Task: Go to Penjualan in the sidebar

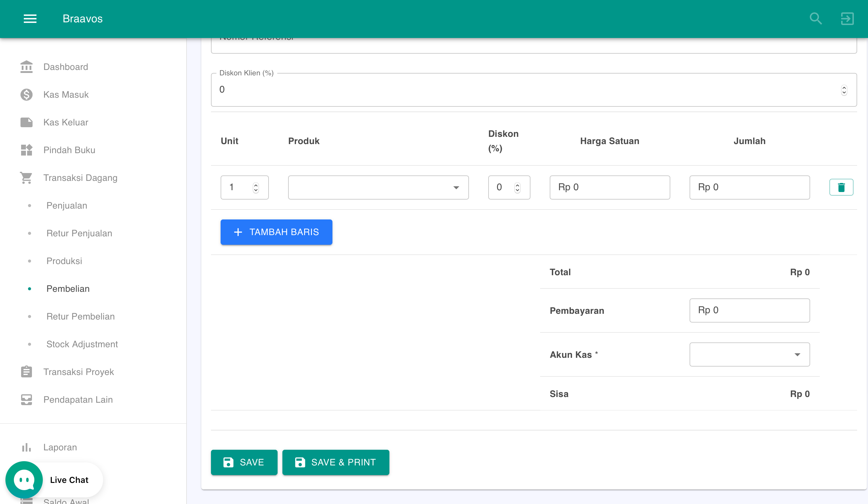Action: point(67,205)
